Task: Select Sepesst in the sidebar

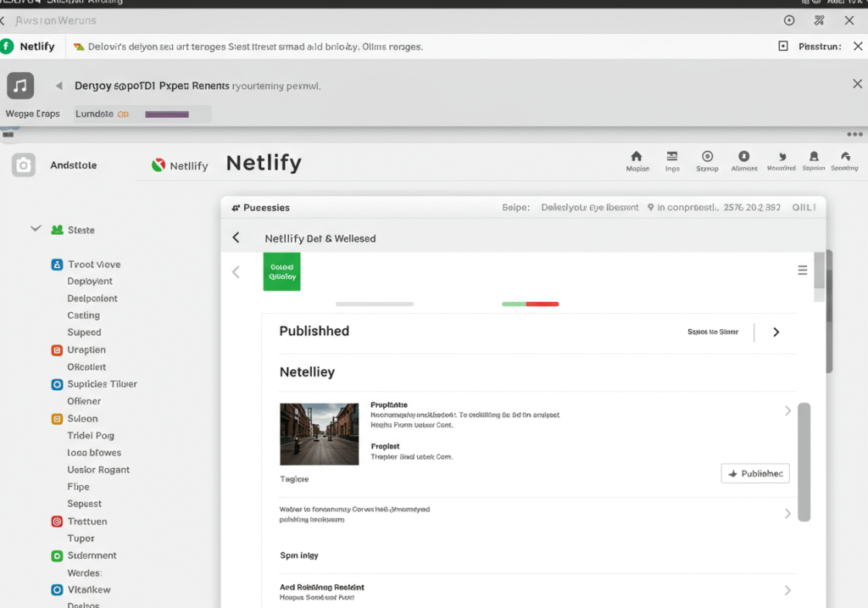Action: click(x=85, y=504)
